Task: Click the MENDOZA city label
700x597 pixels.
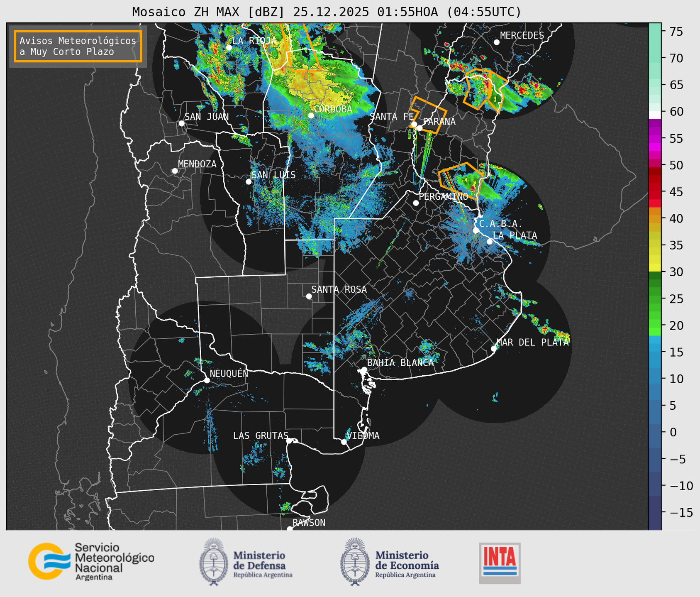Action: point(197,164)
